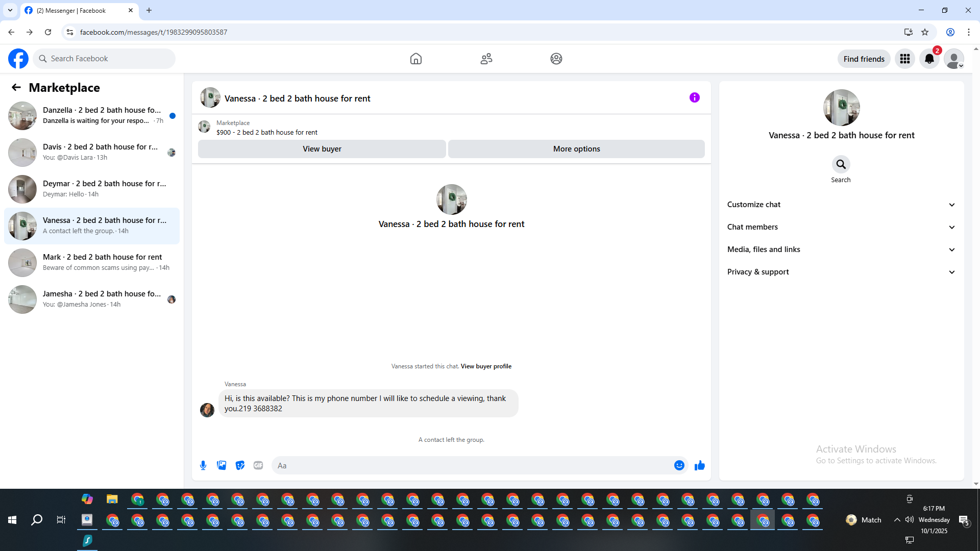Open the Match widget in the taskbar
This screenshot has width=980, height=551.
(x=864, y=520)
